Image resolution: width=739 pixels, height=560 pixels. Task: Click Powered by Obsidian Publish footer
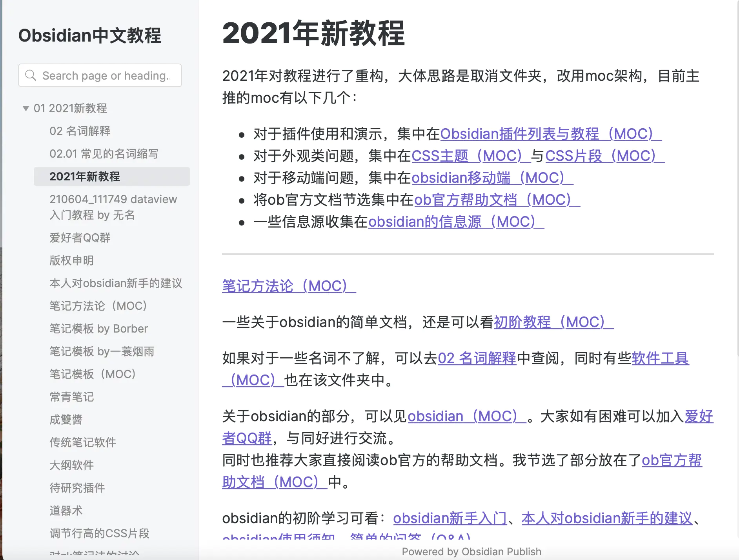[471, 552]
